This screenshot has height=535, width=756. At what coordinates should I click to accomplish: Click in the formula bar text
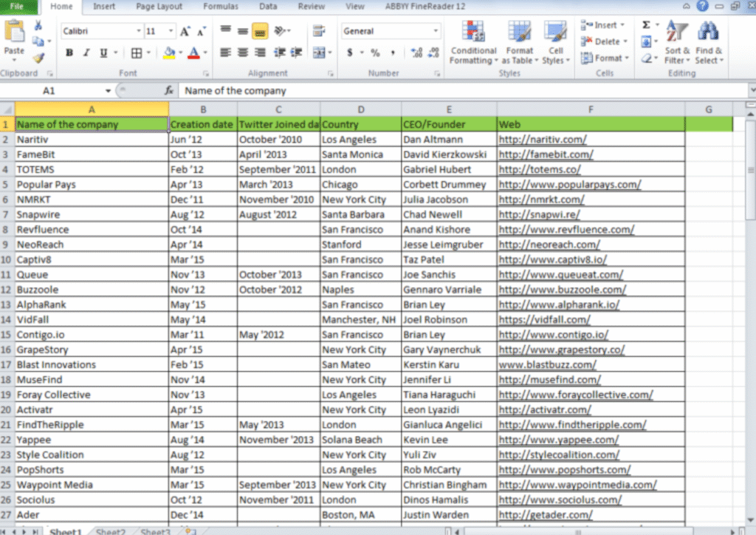tap(236, 91)
